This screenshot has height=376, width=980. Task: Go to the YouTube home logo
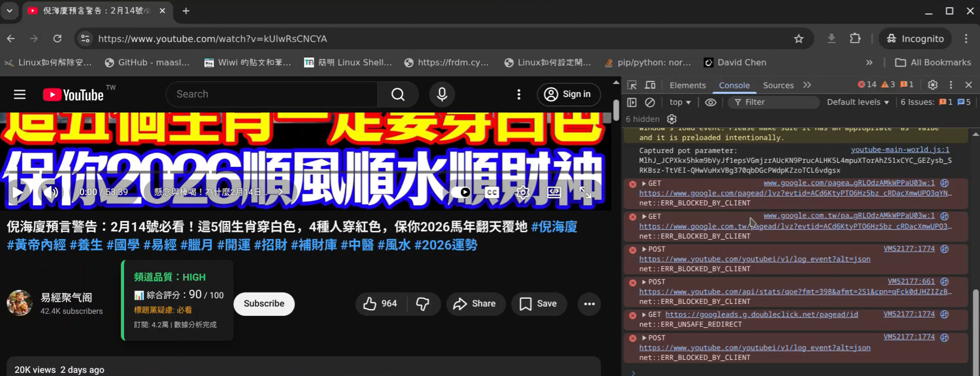pyautogui.click(x=73, y=95)
